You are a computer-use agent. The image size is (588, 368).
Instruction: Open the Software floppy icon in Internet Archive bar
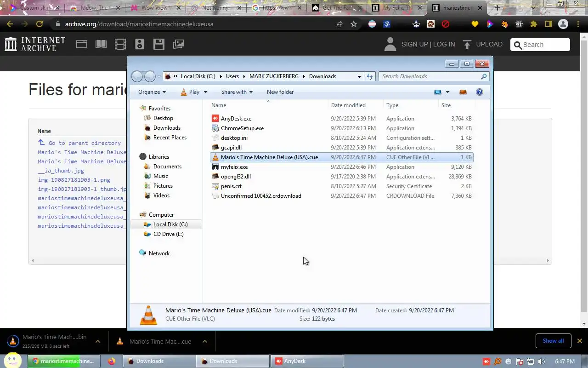(159, 44)
